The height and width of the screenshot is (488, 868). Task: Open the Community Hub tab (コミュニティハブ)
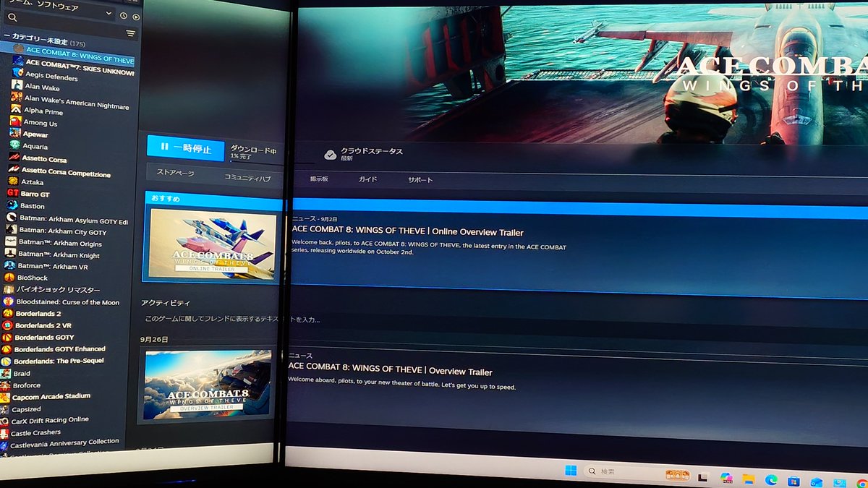(247, 177)
